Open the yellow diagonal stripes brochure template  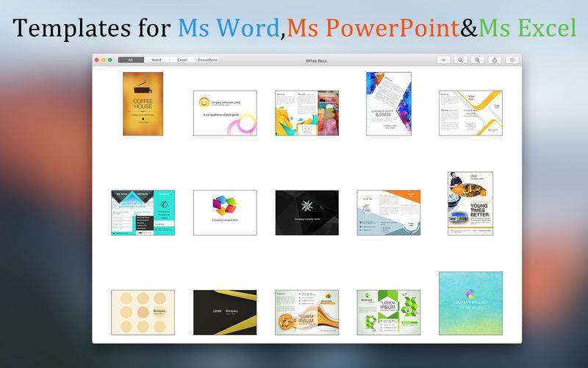click(470, 113)
